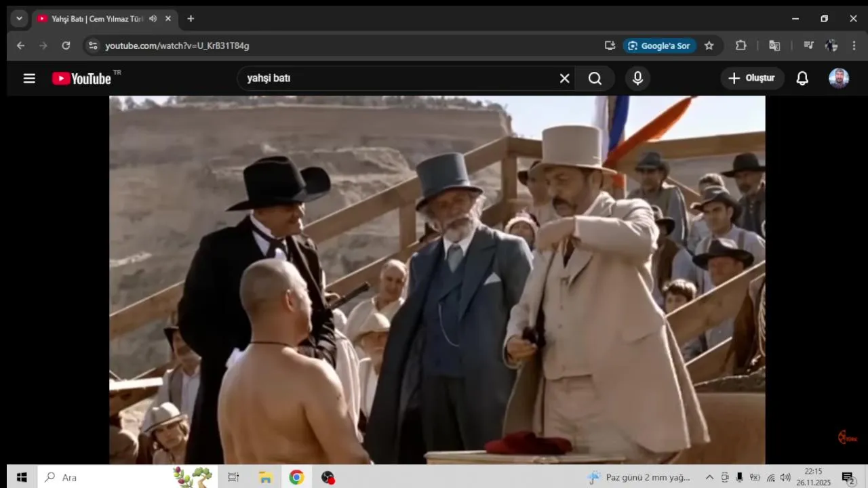Viewport: 868px width, 488px height.
Task: Open the Google Translate extension icon
Action: 774,45
